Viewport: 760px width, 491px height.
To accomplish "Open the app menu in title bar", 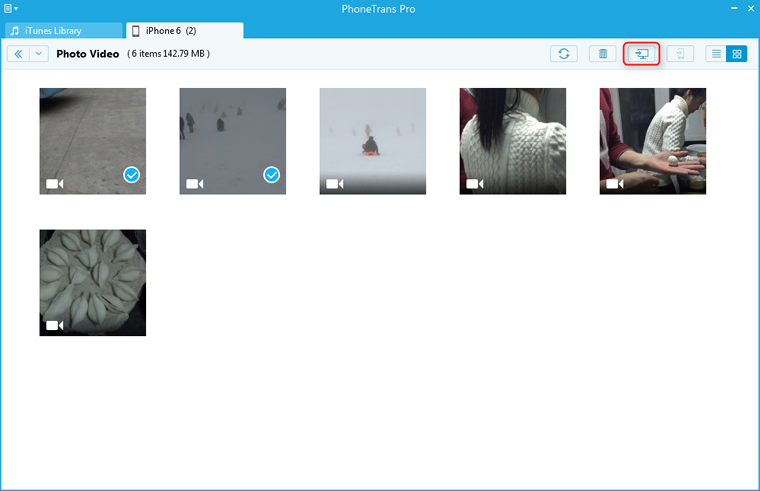I will pyautogui.click(x=9, y=9).
